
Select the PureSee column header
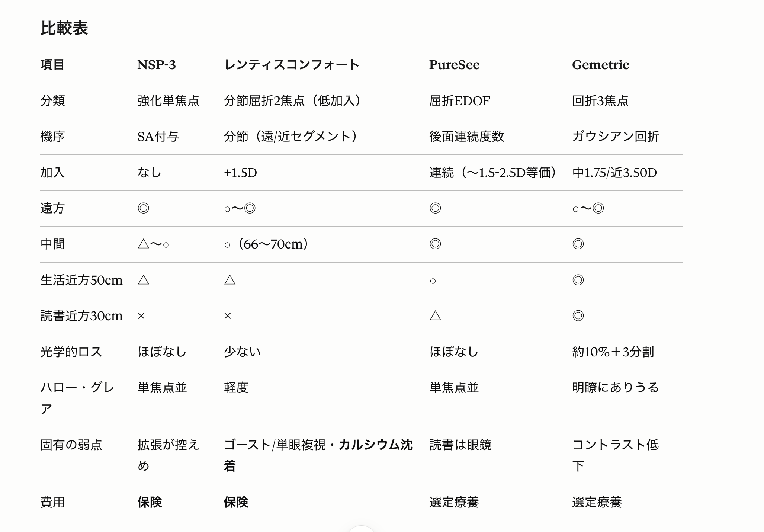tap(454, 65)
